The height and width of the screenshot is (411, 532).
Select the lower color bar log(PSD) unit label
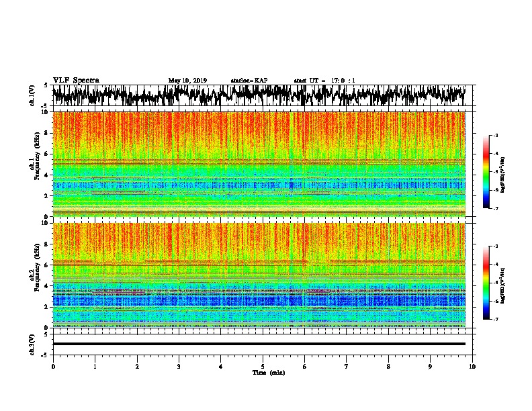click(x=503, y=285)
